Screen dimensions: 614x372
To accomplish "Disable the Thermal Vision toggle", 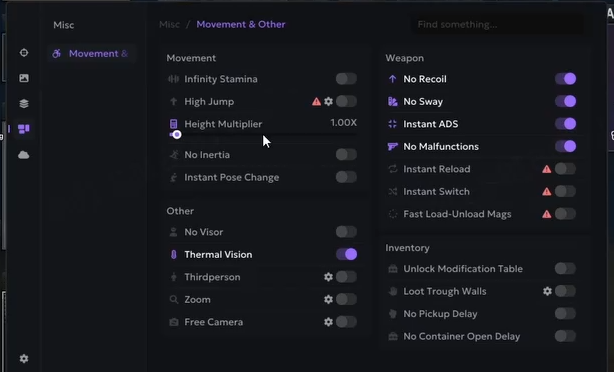I will (x=346, y=254).
